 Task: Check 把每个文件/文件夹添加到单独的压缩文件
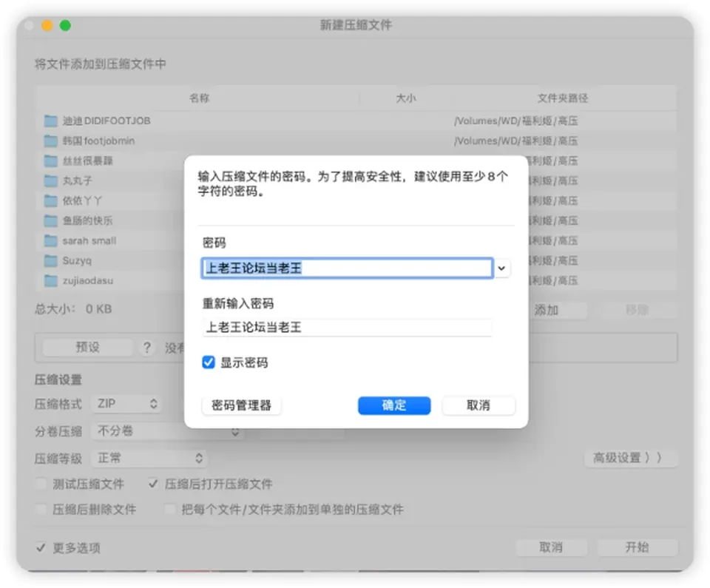[170, 509]
